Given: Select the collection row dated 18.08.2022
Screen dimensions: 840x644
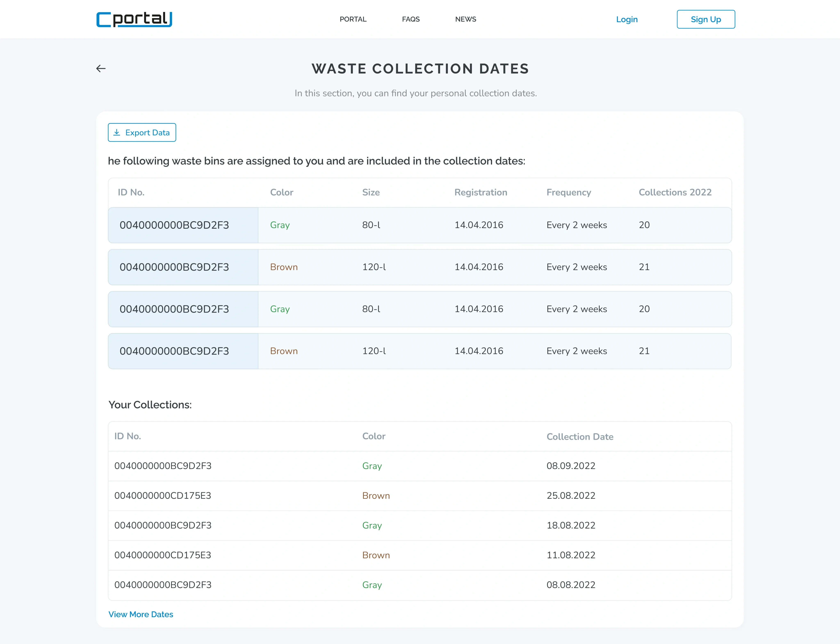Looking at the screenshot, I should pos(419,525).
